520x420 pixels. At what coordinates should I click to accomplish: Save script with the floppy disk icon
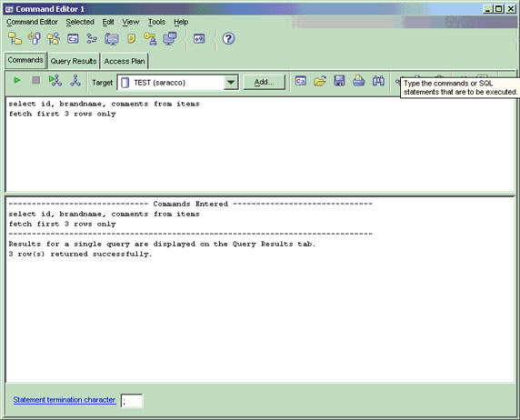[x=339, y=81]
